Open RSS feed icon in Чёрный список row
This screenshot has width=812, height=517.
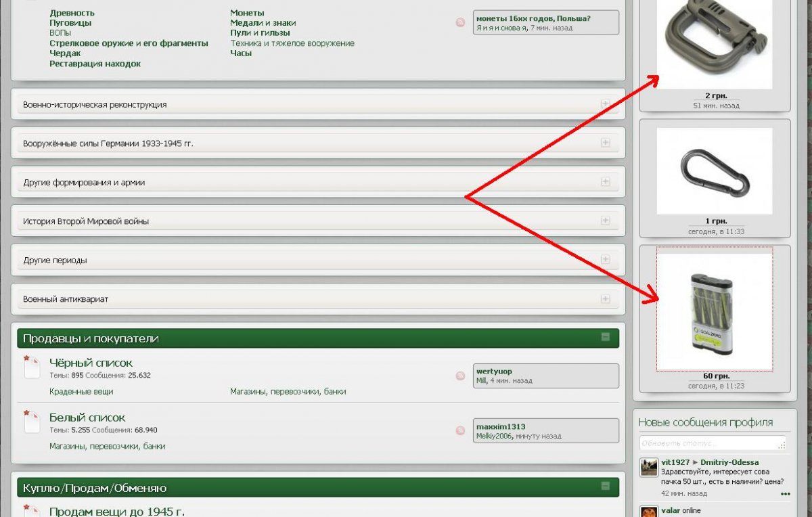click(x=460, y=376)
